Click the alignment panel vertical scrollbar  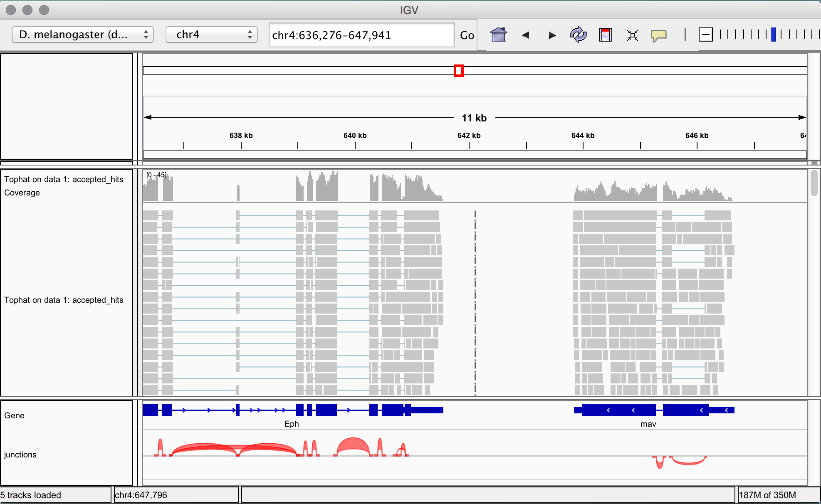(x=814, y=183)
